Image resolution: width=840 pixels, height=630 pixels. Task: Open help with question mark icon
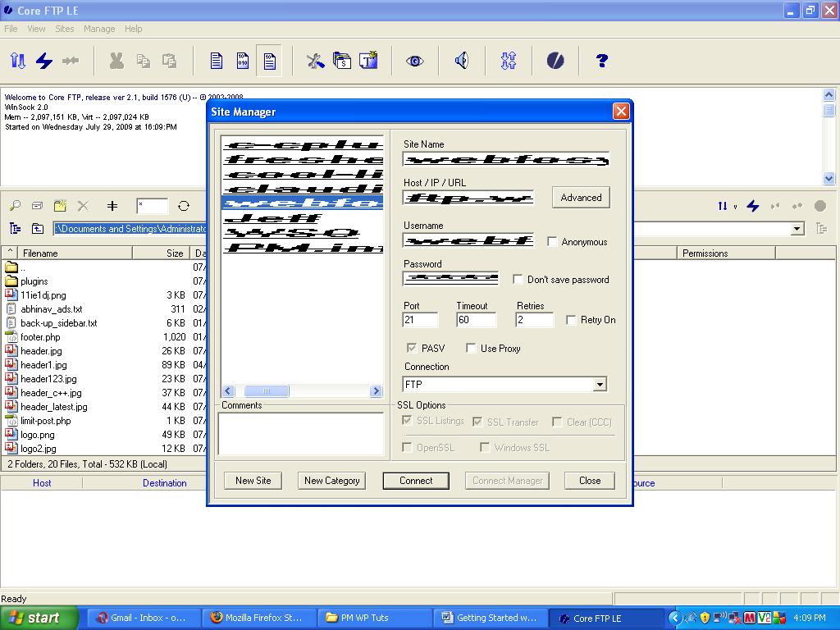tap(601, 61)
